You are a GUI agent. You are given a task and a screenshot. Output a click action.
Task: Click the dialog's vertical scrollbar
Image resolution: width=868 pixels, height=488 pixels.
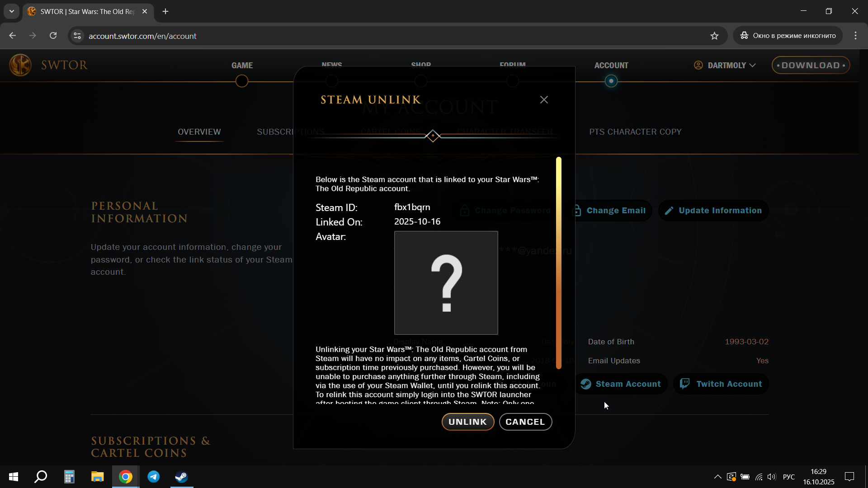click(559, 263)
